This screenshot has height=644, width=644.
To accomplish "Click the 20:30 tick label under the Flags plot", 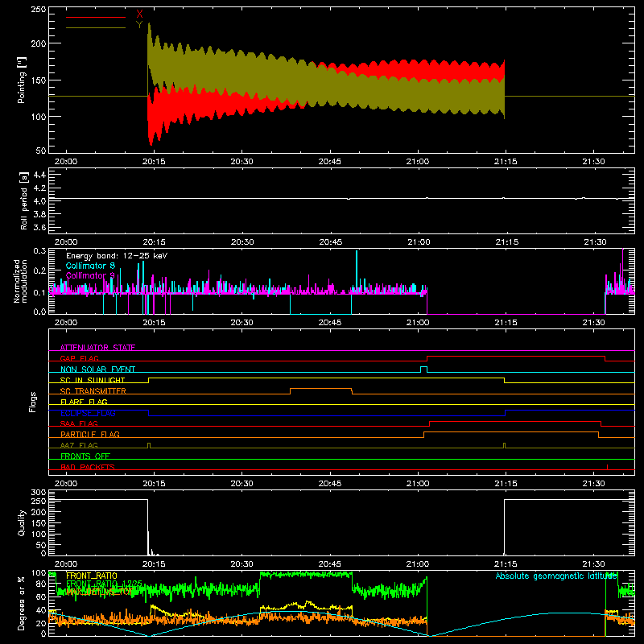I will point(242,484).
